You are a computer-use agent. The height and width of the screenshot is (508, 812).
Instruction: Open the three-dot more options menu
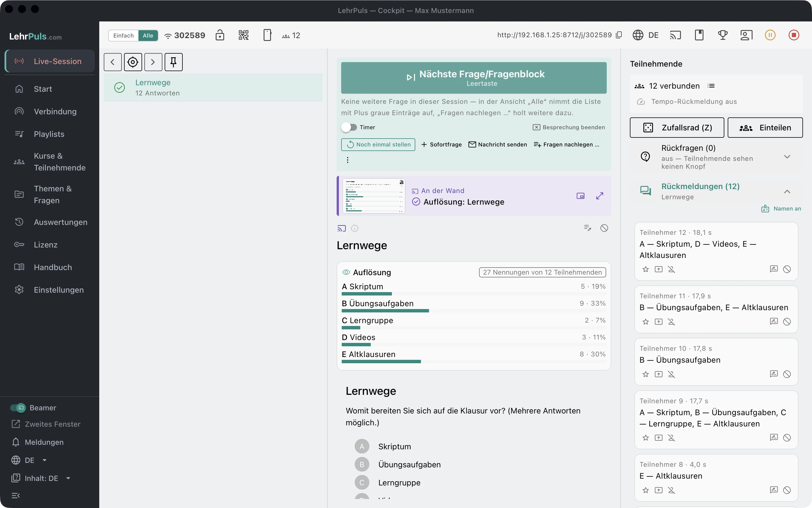click(x=348, y=160)
